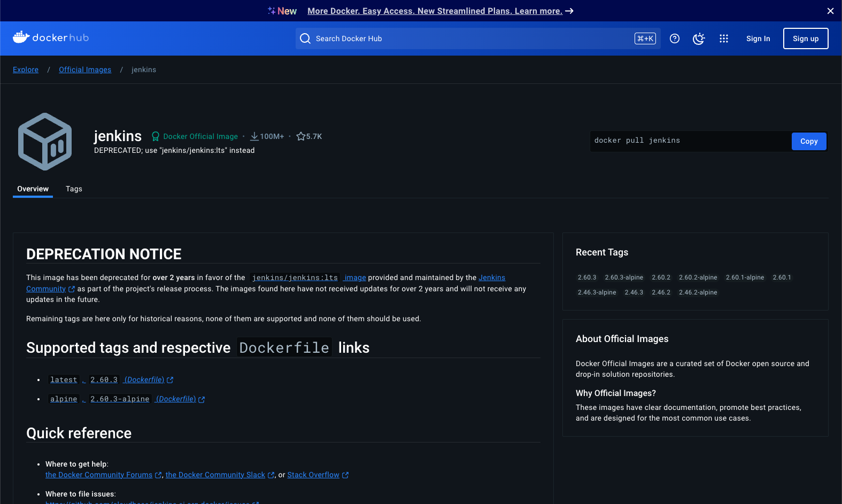Click the download count icon 100M+
Viewport: 842px width, 504px height.
pyautogui.click(x=254, y=136)
